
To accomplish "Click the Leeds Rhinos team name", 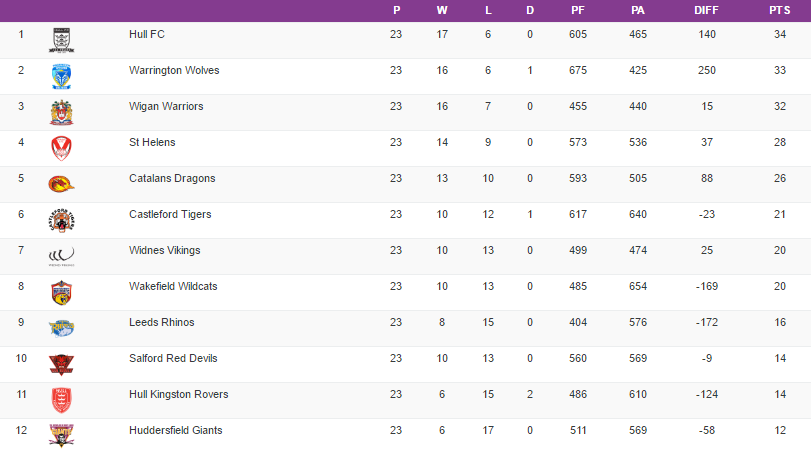I will tap(161, 322).
